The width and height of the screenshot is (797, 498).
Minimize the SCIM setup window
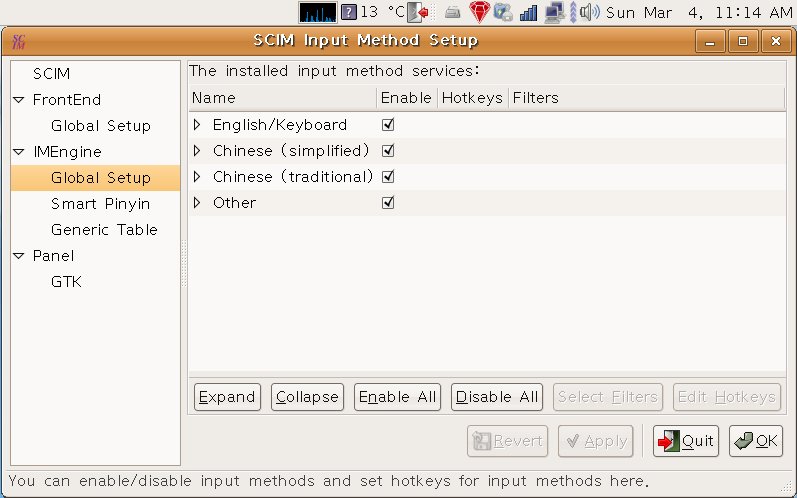click(711, 42)
